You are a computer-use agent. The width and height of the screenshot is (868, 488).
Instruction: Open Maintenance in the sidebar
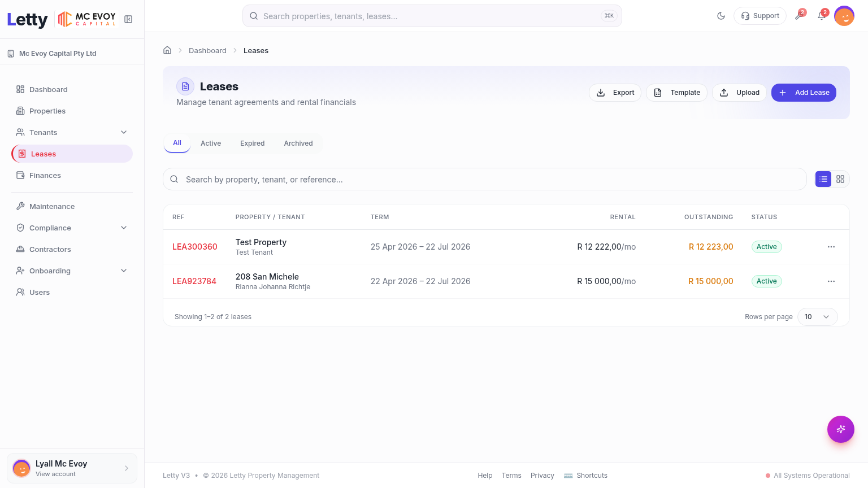click(x=72, y=206)
